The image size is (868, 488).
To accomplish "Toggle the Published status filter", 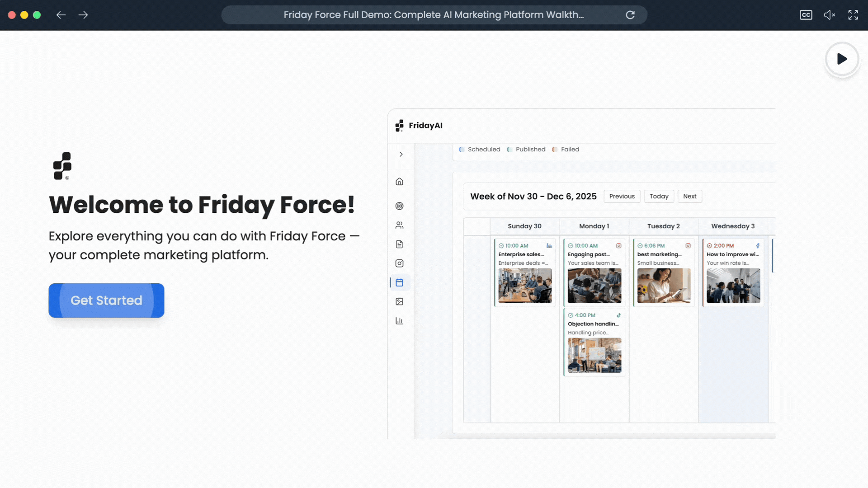I will pos(526,149).
